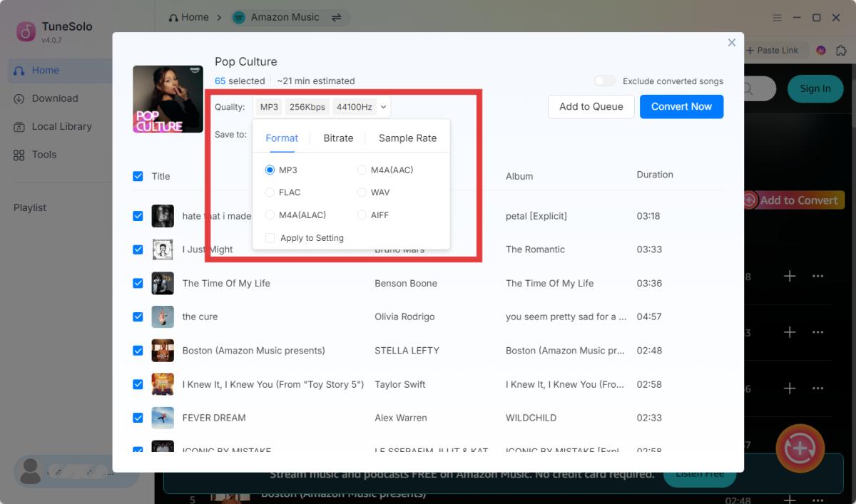Uncheck The Time Of My Life checkbox
856x504 pixels.
[x=138, y=283]
